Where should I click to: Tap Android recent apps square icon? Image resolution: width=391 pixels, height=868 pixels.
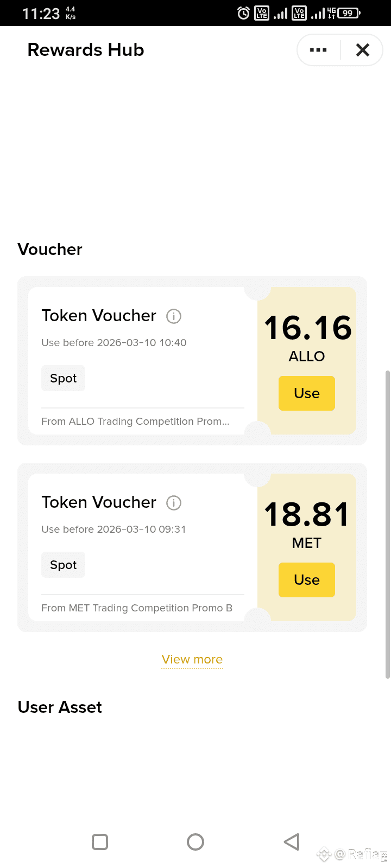coord(100,842)
